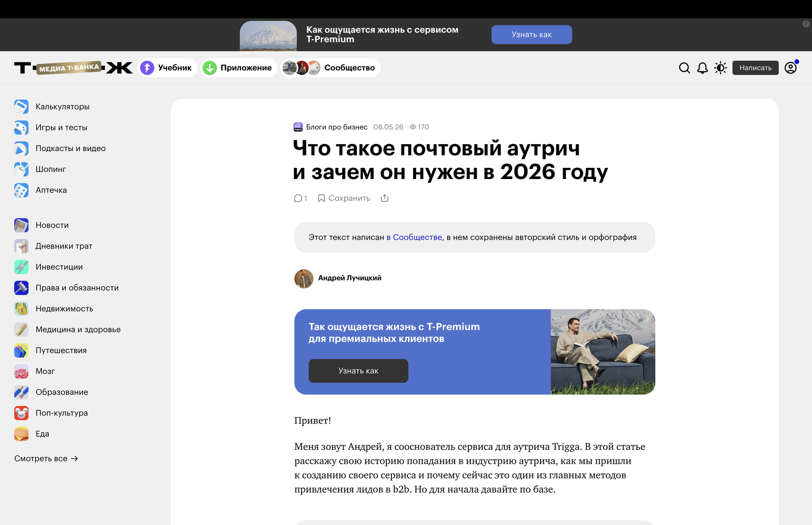Click the Учебник lightning icon

point(147,67)
